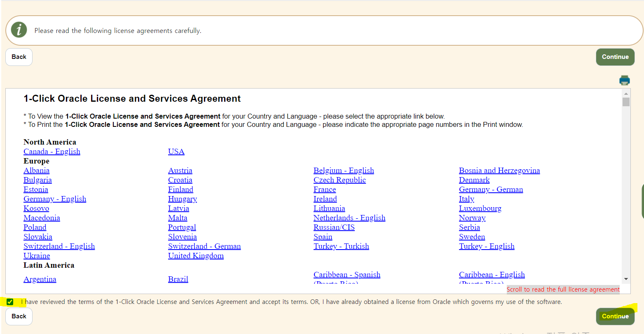The image size is (644, 334).
Task: Go to the Latvia link
Action: [x=178, y=208]
